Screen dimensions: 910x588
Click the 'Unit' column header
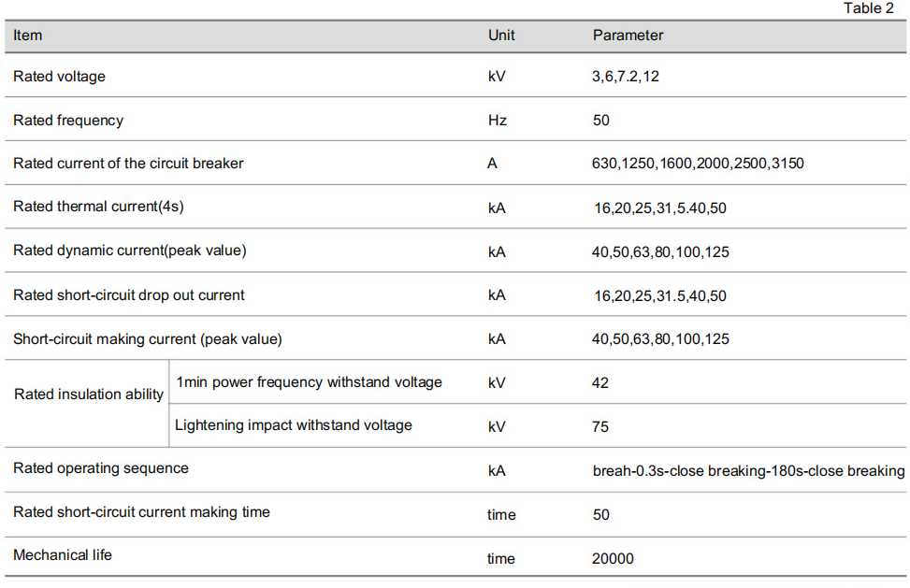point(501,36)
